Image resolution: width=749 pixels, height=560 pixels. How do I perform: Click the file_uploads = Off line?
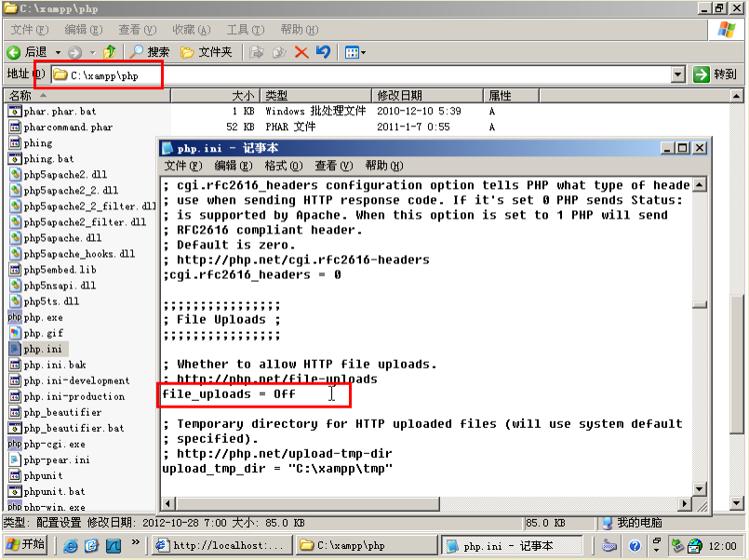click(229, 393)
